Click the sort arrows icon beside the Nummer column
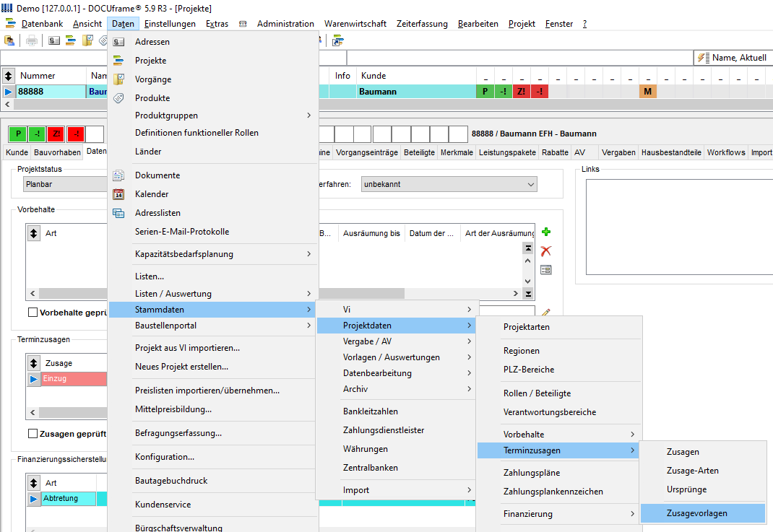The height and width of the screenshot is (532, 773). 9,76
